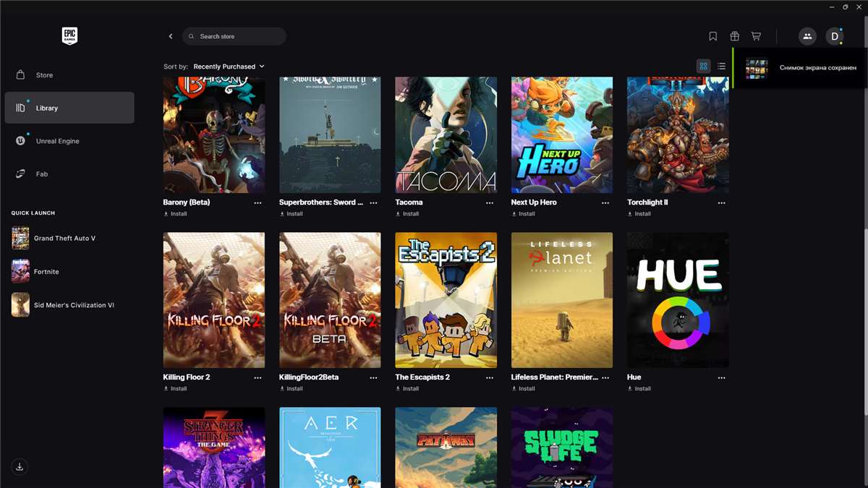Click the screenshot saved notification
868x488 pixels.
(800, 68)
